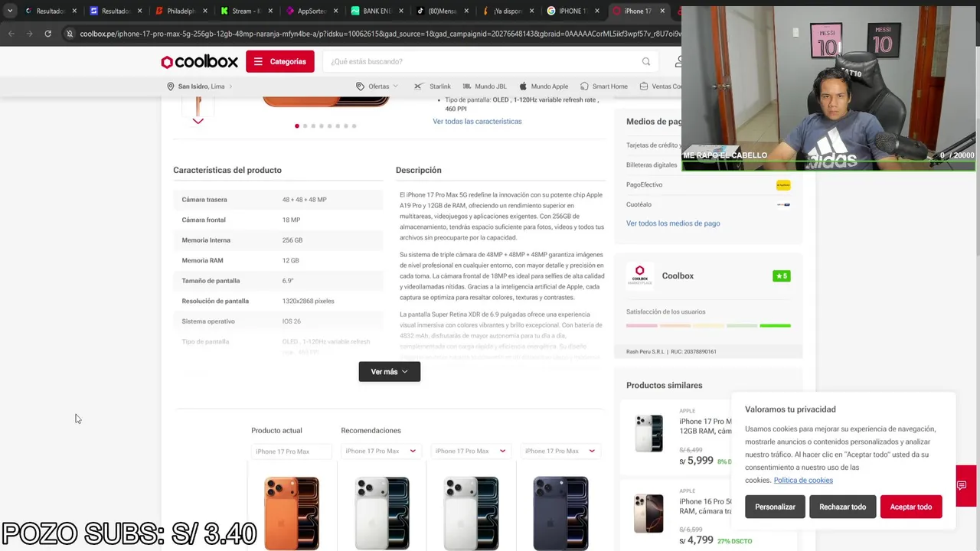Viewport: 980px width, 551px height.
Task: Click the 'Billeteras digitales' payment row
Action: point(708,165)
